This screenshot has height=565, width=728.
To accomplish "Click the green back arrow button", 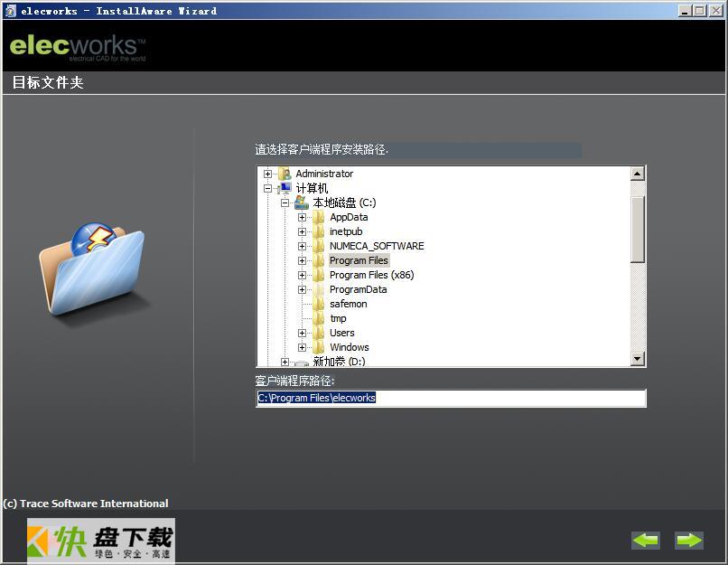I will 646,540.
